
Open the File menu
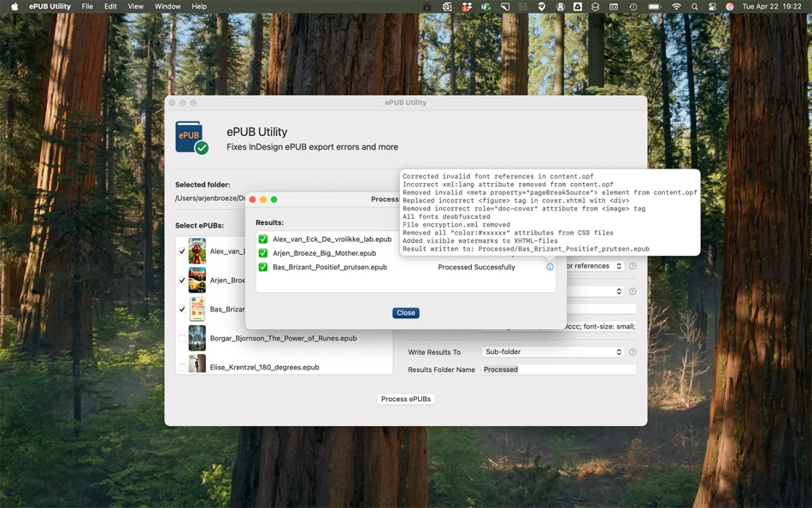(87, 6)
